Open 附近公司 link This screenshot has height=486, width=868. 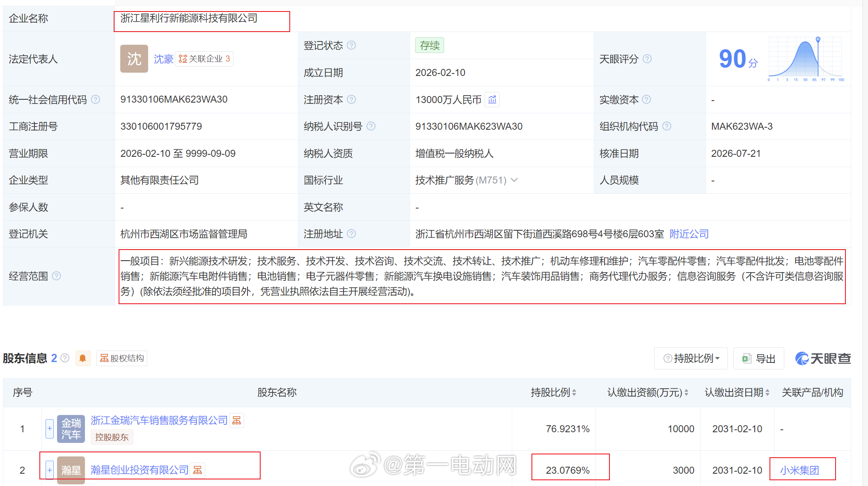tap(689, 234)
